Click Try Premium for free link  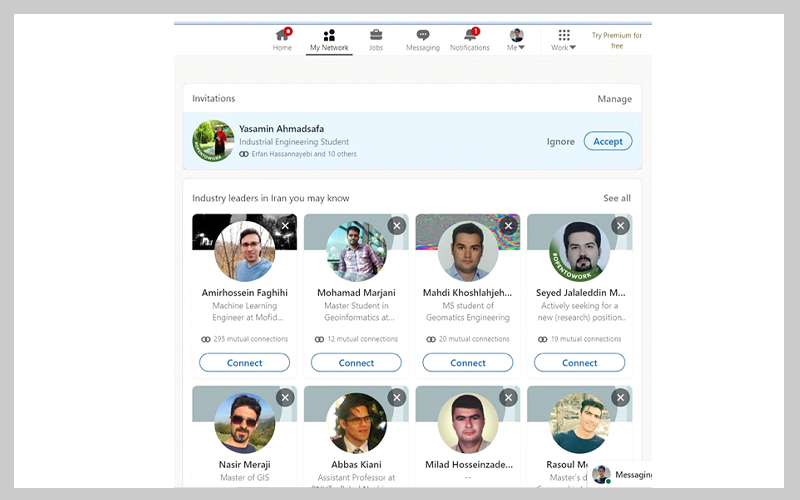point(616,40)
